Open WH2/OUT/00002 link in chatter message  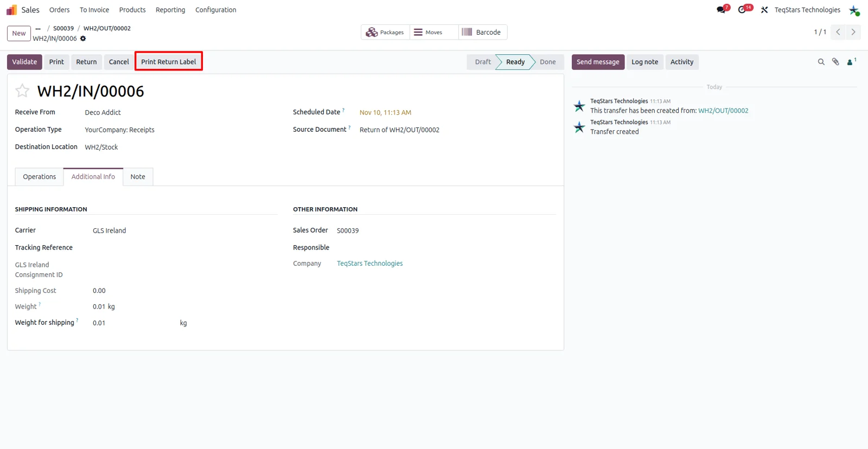pos(723,111)
